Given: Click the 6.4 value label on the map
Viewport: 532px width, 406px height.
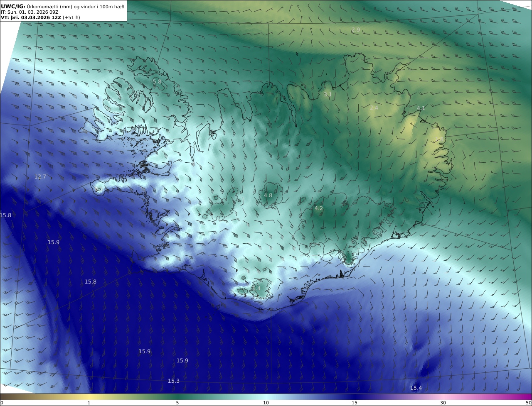Looking at the screenshot, I should (256, 288).
